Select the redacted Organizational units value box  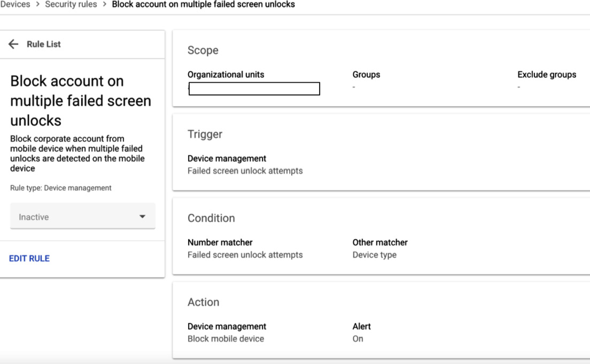coord(254,89)
